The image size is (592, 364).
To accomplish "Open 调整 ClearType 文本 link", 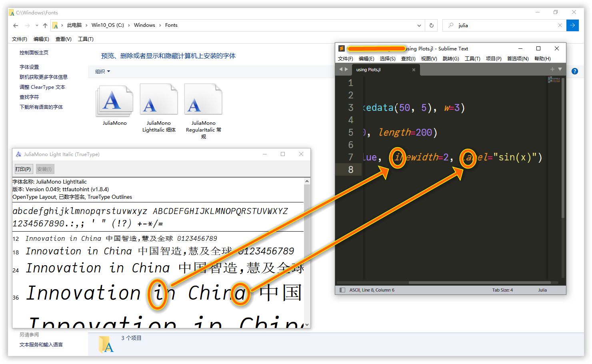I will 42,87.
